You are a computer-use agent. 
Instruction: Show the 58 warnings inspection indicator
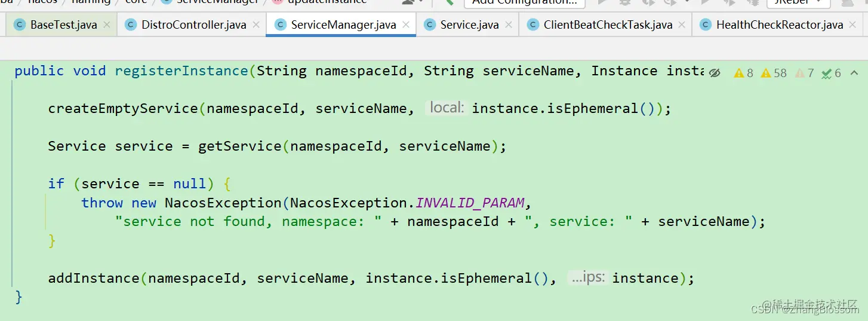[774, 73]
